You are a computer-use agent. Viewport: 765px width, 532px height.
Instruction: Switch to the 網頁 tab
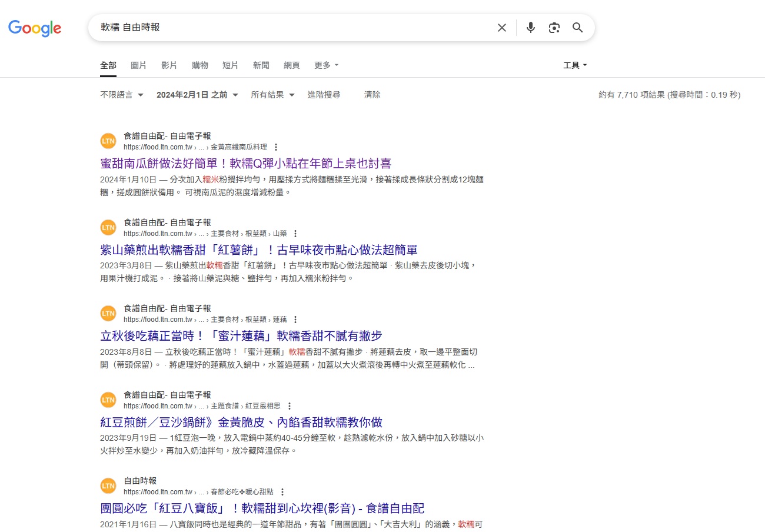pos(292,65)
